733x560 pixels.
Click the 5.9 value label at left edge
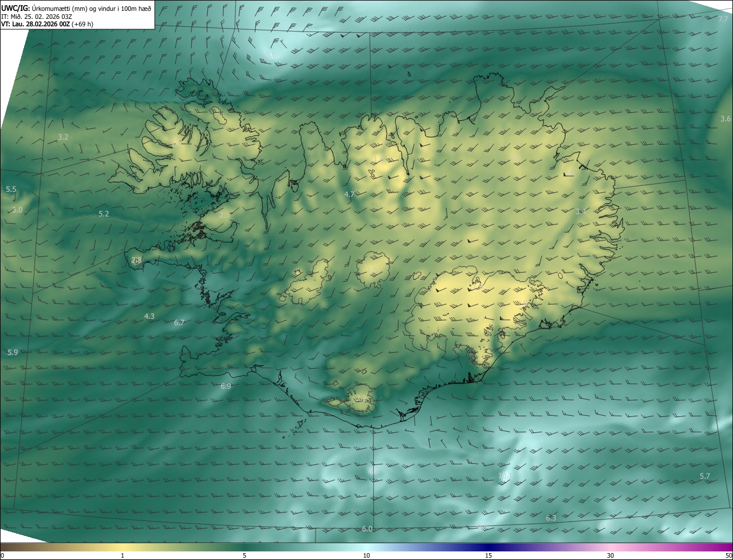click(x=13, y=353)
